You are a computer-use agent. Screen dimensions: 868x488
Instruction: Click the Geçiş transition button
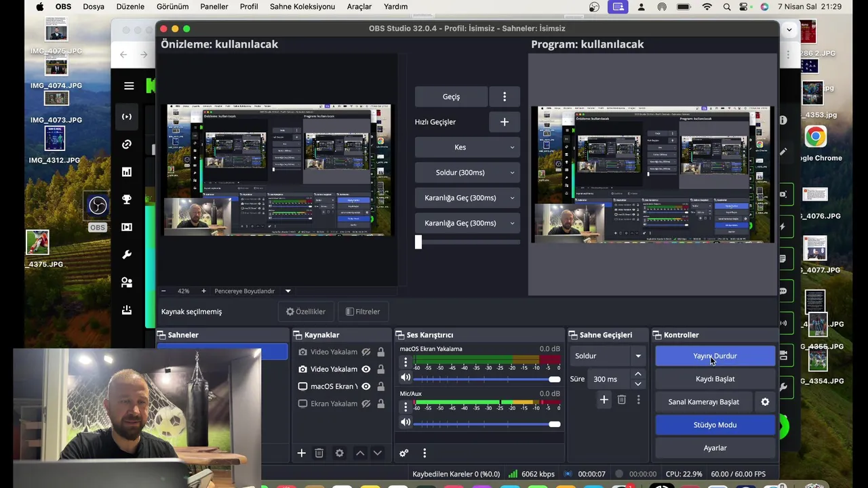[x=451, y=97]
